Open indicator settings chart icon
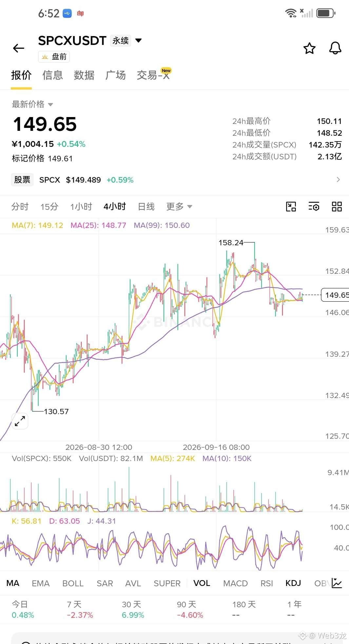This screenshot has width=349, height=644. pos(337,583)
